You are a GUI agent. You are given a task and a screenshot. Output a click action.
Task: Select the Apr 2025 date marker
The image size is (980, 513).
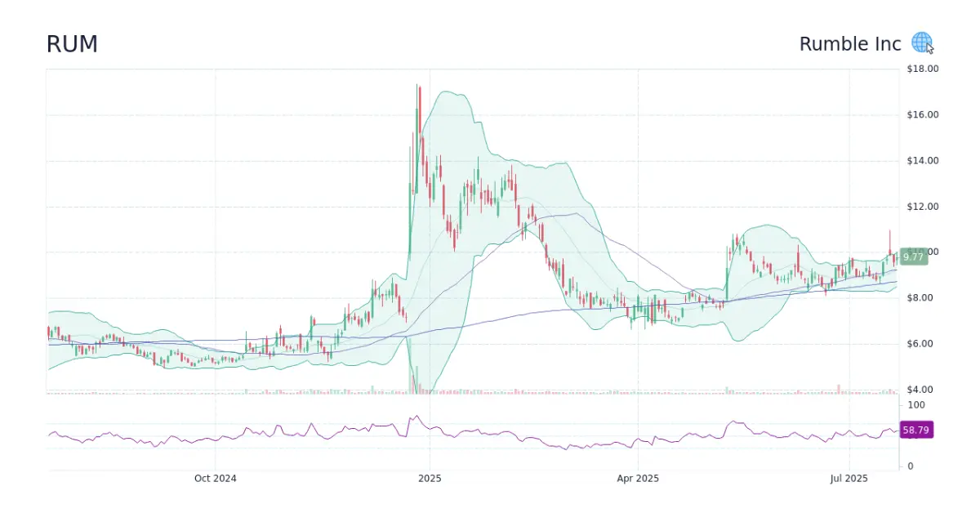point(638,478)
